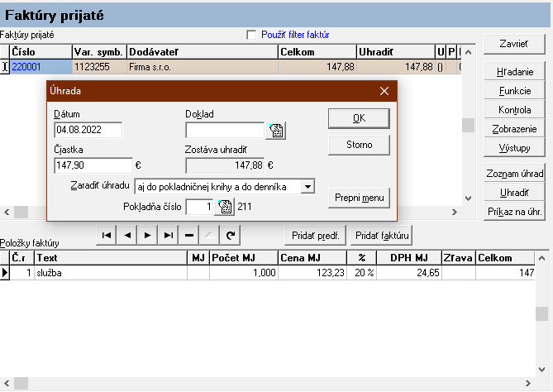The height and width of the screenshot is (392, 553).
Task: Delete record with the minus icon
Action: pos(189,236)
